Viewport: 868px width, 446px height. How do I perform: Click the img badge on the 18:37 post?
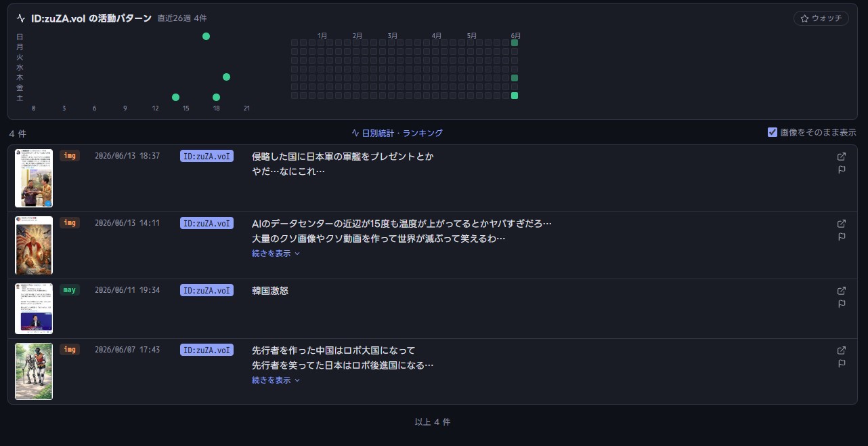tap(70, 156)
